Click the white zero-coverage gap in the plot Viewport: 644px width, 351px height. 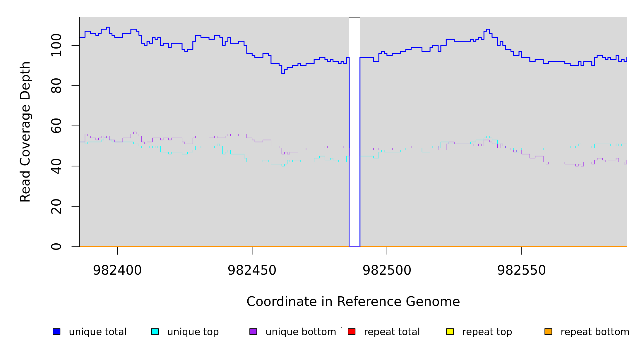[x=354, y=132]
